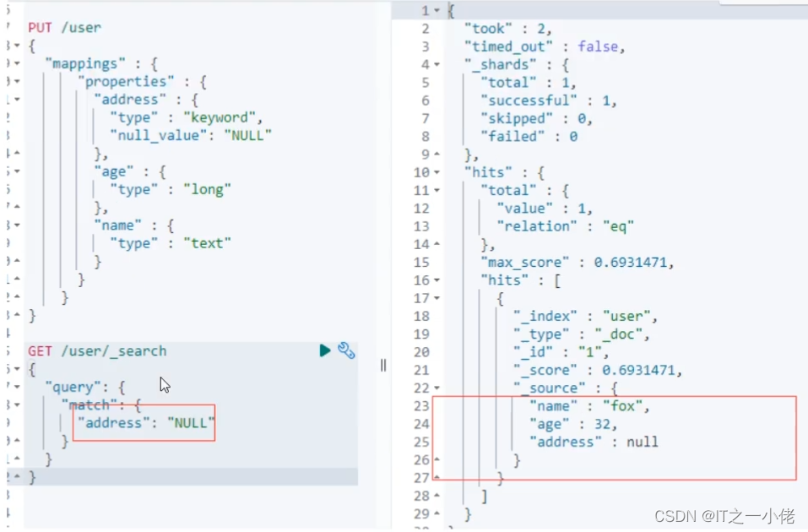Click the pane resize handle between editors

(x=382, y=365)
